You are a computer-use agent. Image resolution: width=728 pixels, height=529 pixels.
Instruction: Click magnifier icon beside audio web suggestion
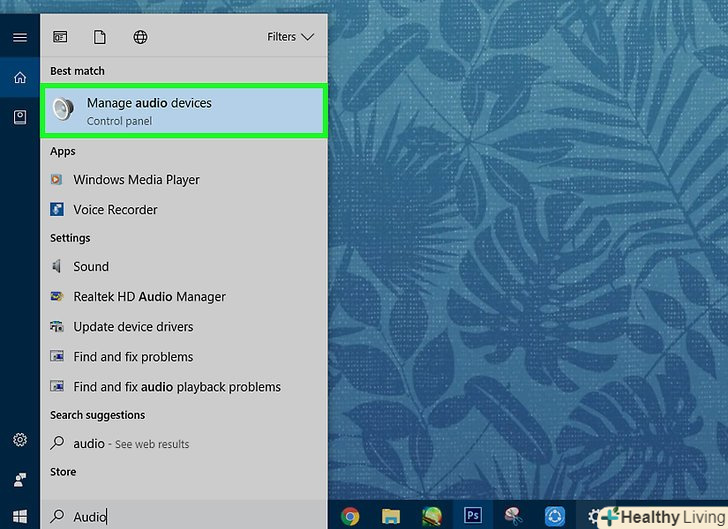(57, 443)
